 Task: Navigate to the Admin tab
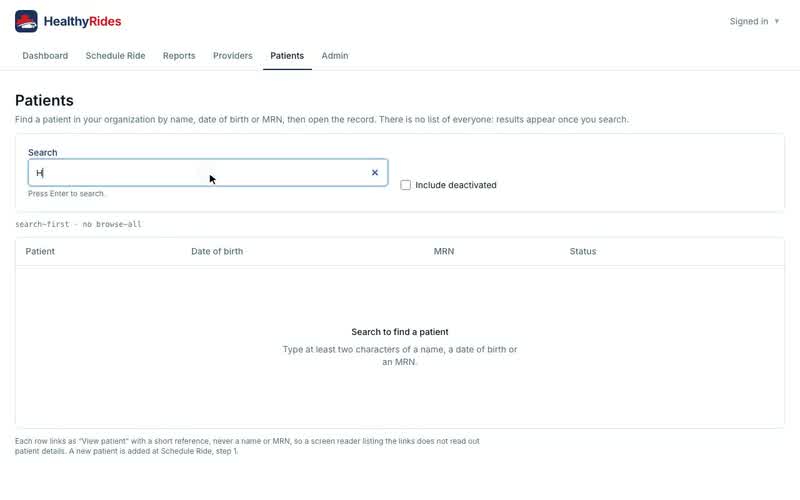tap(335, 56)
